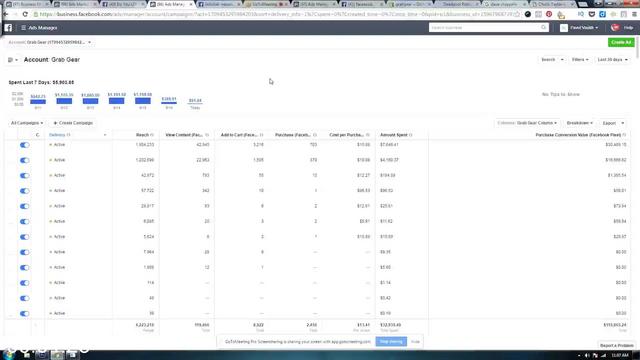The image size is (640, 360).
Task: Click the spend bar labeled $1,158.08
Action: [x=142, y=101]
